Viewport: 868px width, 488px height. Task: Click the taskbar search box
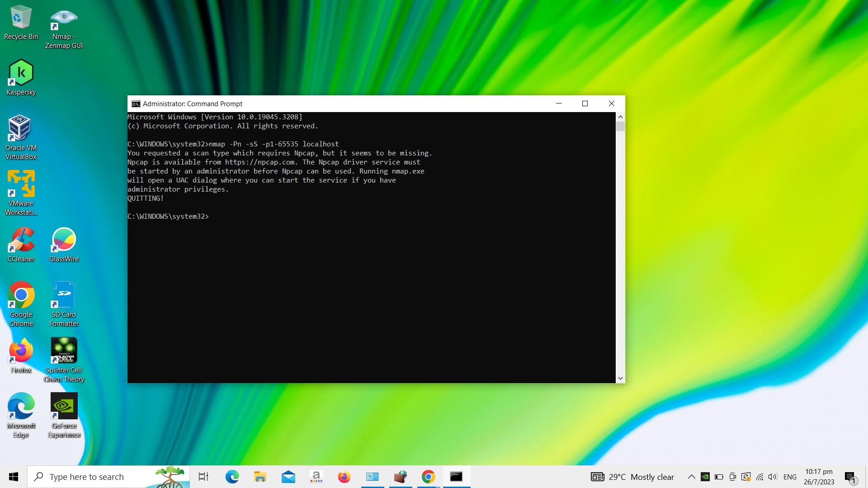[108, 477]
